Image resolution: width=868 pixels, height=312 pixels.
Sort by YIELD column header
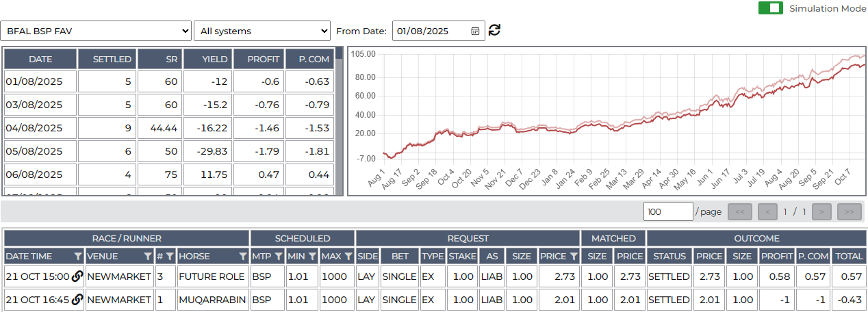click(x=206, y=59)
